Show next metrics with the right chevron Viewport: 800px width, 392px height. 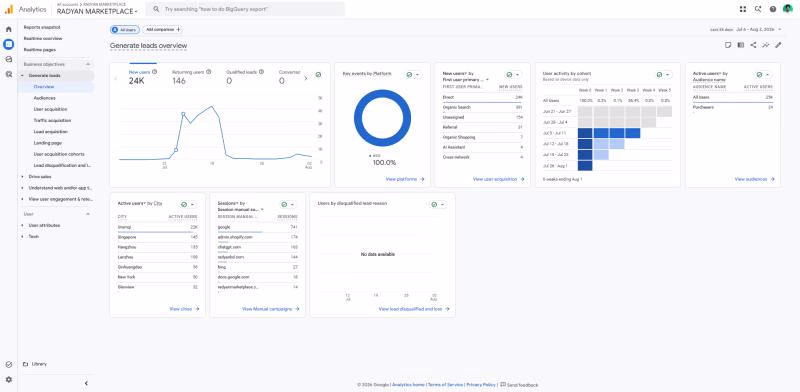306,78
